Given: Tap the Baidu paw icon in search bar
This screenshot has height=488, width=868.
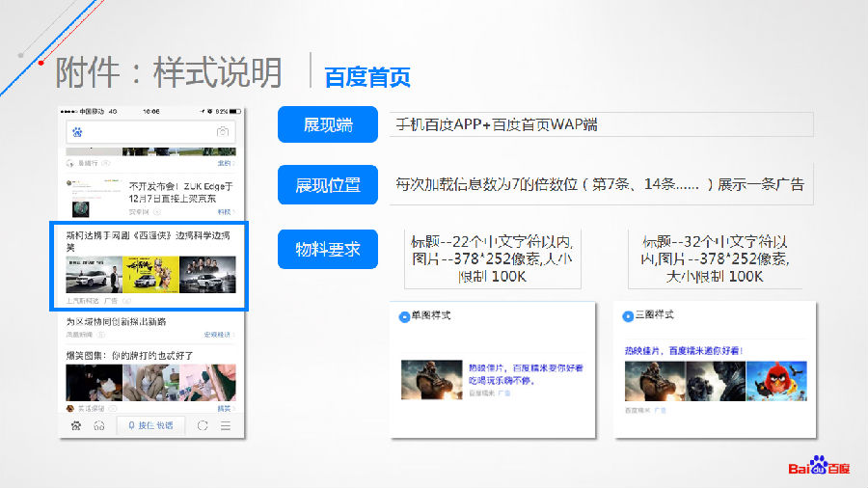Looking at the screenshot, I should (x=78, y=132).
